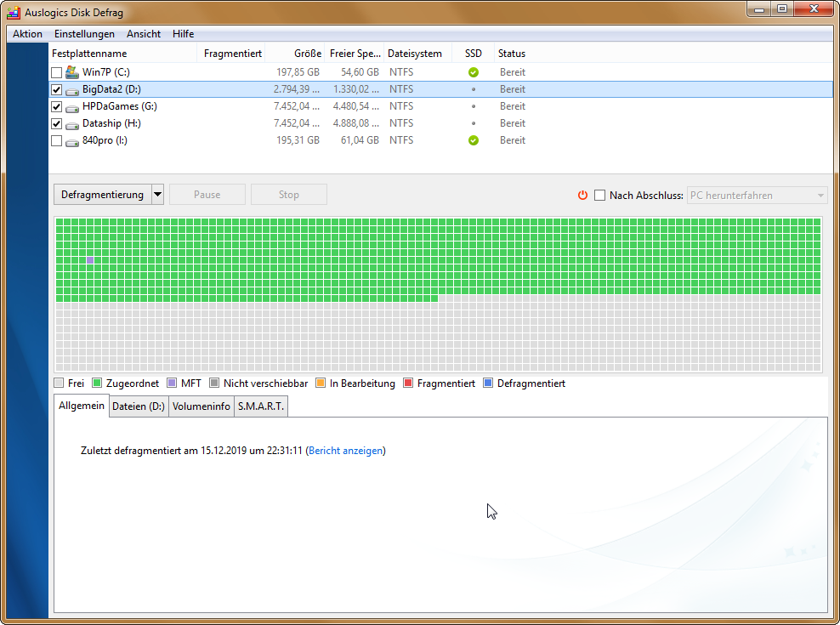This screenshot has width=840, height=625.
Task: Open the Defragmentierung mode dropdown arrow
Action: coord(157,194)
